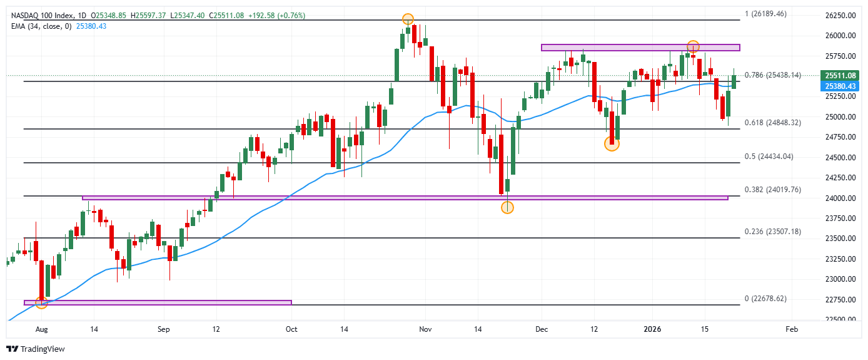Select the orange circle under the November low

click(507, 207)
